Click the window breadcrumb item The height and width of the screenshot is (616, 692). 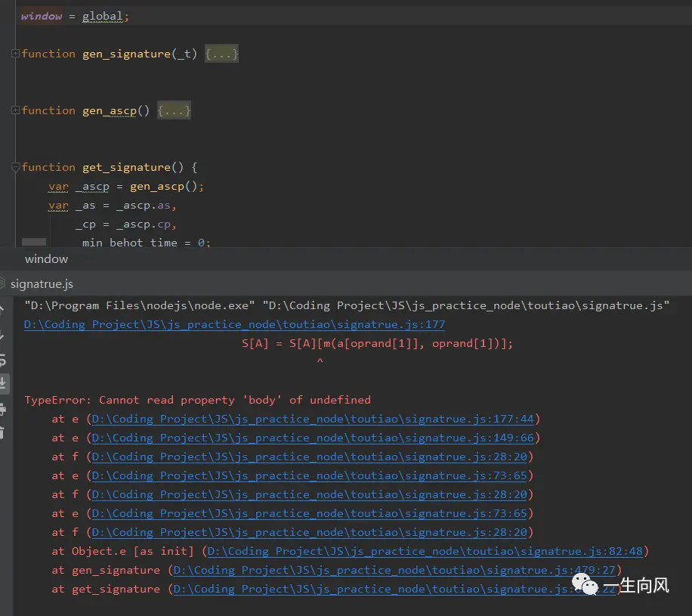pos(46,258)
